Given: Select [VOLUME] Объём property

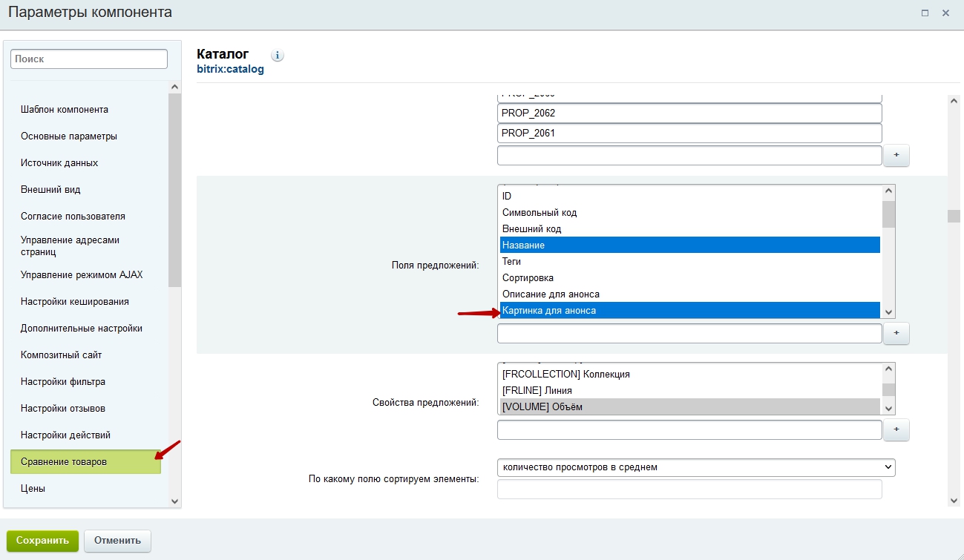Looking at the screenshot, I should click(689, 406).
